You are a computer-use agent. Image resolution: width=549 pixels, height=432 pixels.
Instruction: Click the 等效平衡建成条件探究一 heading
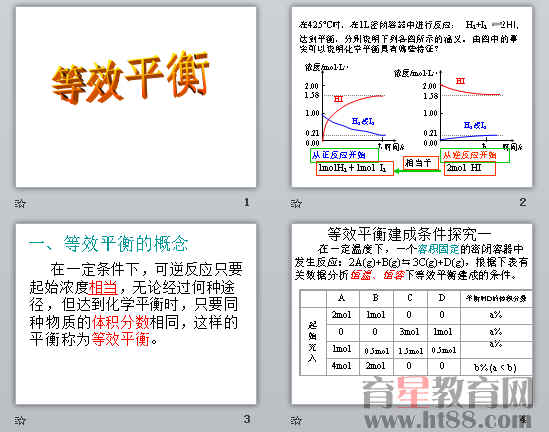[x=409, y=234]
